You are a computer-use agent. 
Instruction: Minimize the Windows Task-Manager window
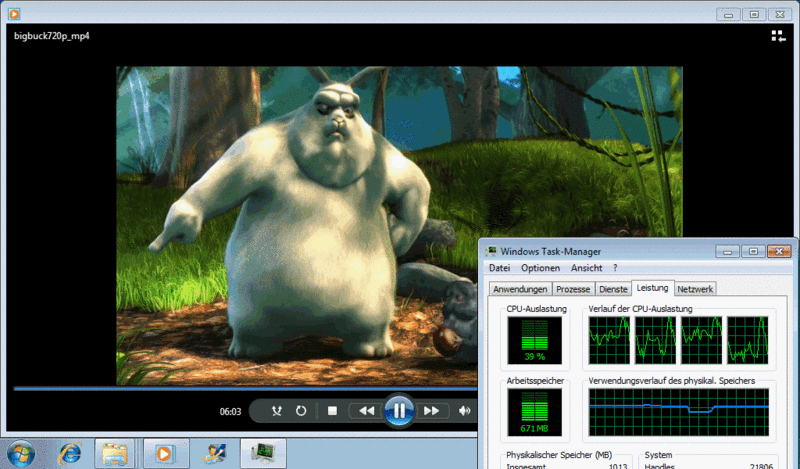point(728,251)
